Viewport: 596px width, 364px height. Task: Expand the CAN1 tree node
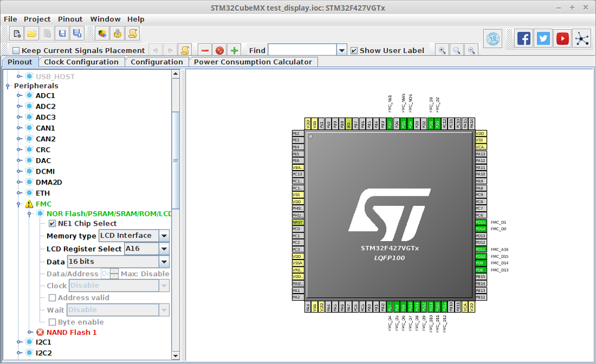click(x=19, y=128)
